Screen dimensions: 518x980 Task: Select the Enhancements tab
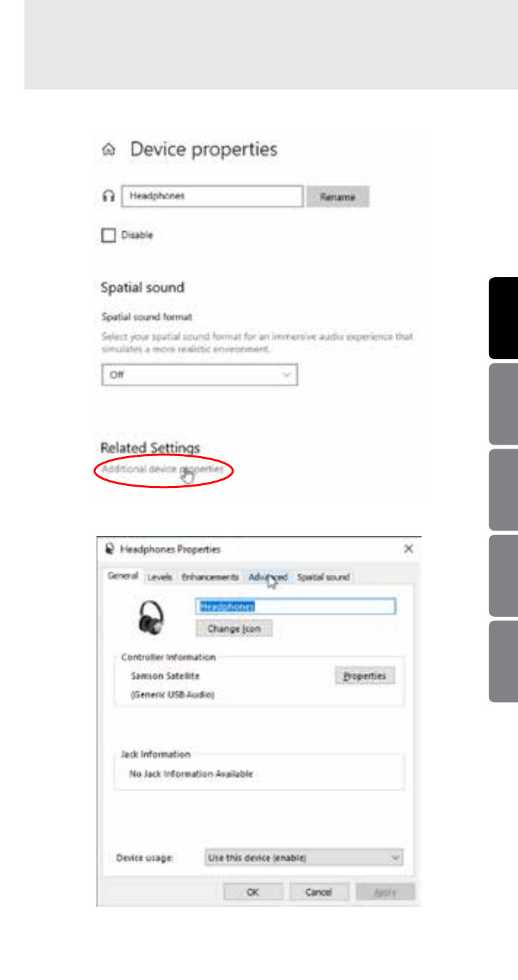click(x=210, y=577)
